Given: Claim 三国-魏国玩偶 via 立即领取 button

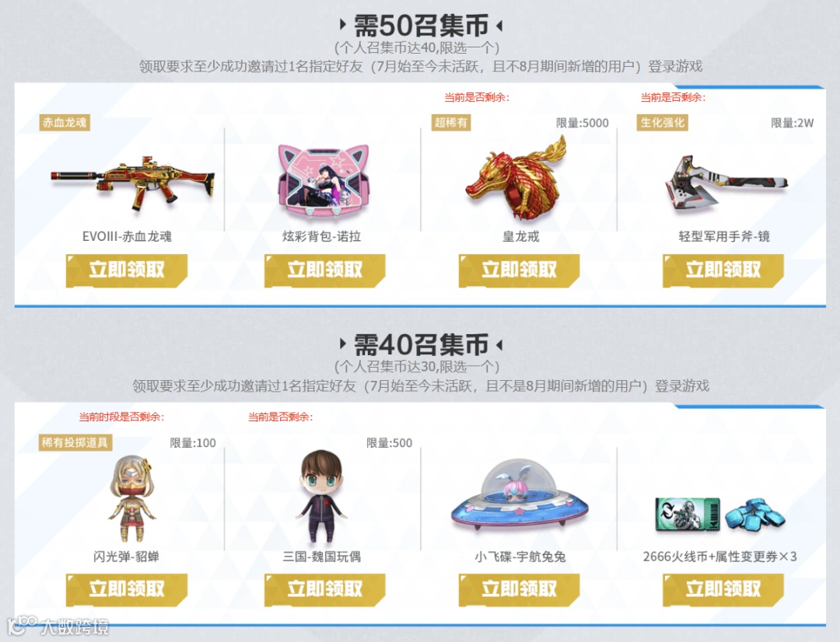Looking at the screenshot, I should click(324, 589).
